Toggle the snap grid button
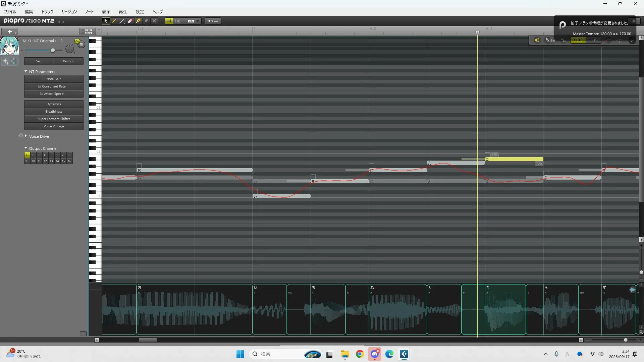This screenshot has height=362, width=644. click(169, 21)
